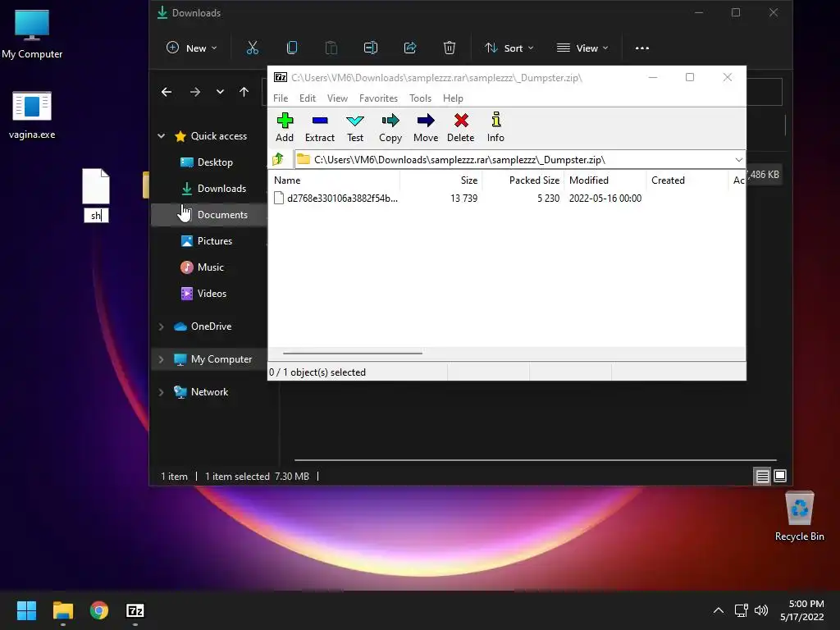Click the Extract icon in 7-Zip
Viewport: 840px width, 630px height.
pyautogui.click(x=320, y=121)
